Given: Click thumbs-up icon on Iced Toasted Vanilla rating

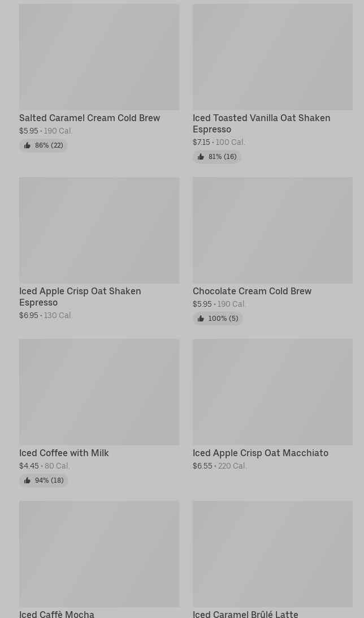Looking at the screenshot, I should (x=201, y=157).
